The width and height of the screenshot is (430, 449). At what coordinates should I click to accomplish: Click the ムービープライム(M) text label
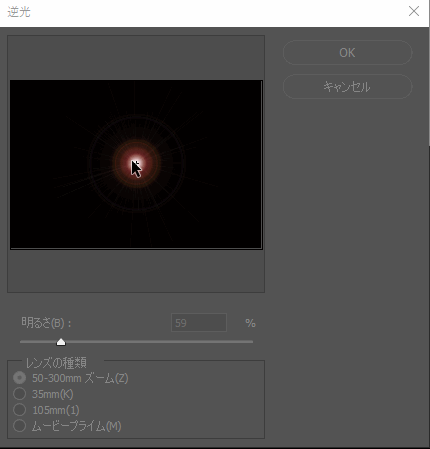coord(76,426)
